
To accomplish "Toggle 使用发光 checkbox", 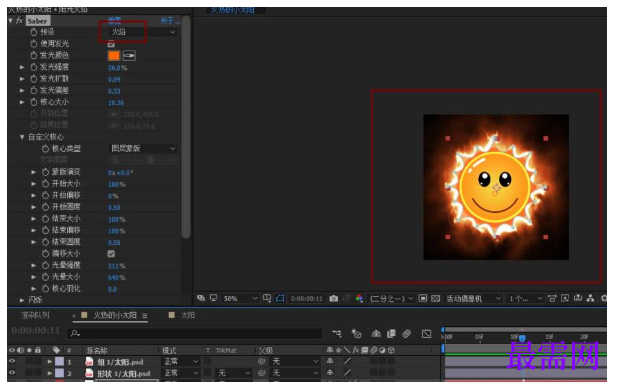I will point(111,44).
